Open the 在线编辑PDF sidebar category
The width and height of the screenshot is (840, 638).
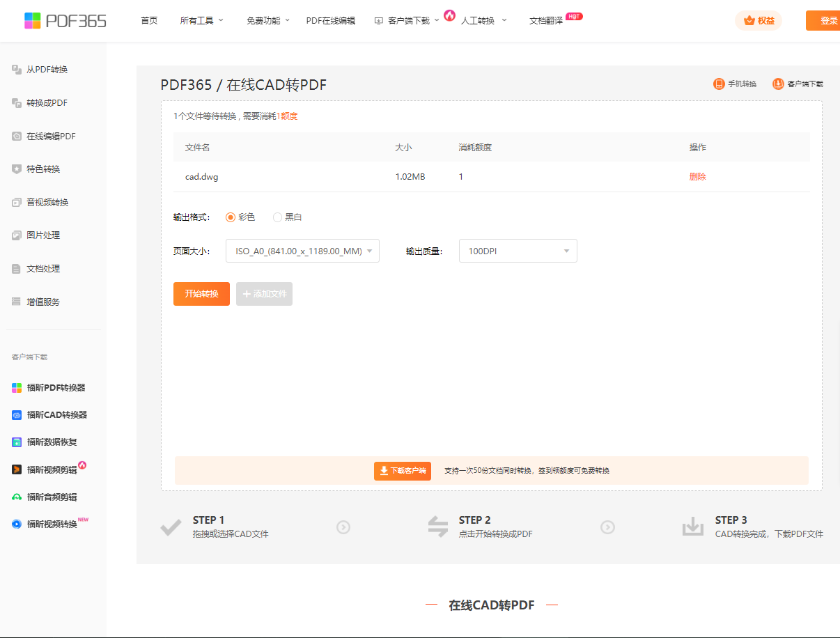[x=51, y=137]
